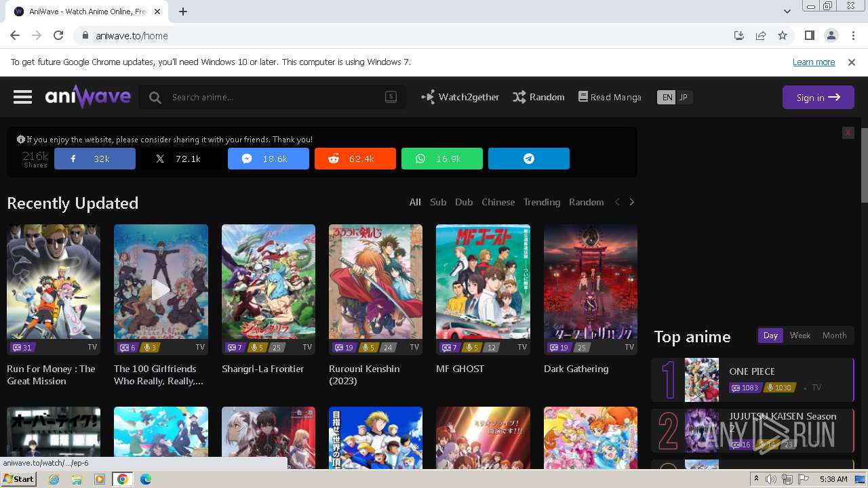Select the Trending filter tab
This screenshot has height=488, width=868.
pyautogui.click(x=542, y=202)
